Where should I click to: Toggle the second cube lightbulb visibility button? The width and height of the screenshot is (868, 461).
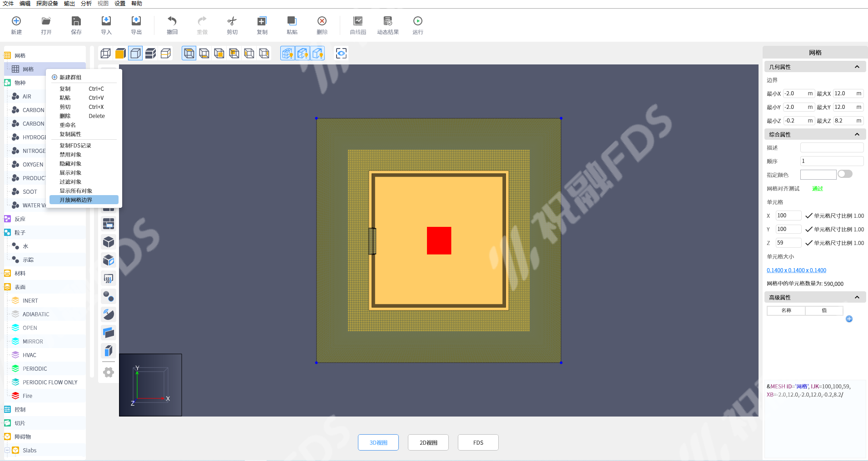tap(303, 54)
